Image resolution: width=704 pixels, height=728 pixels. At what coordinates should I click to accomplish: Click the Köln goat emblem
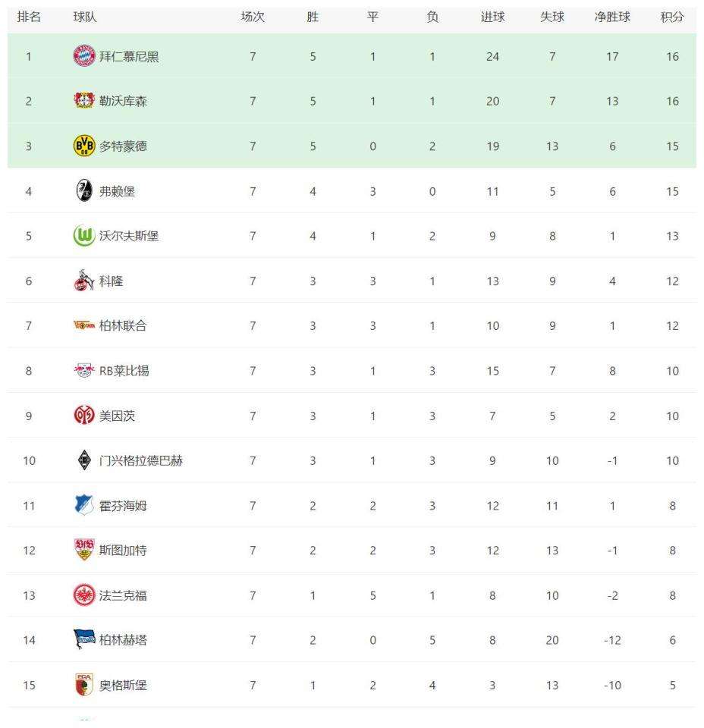click(84, 281)
